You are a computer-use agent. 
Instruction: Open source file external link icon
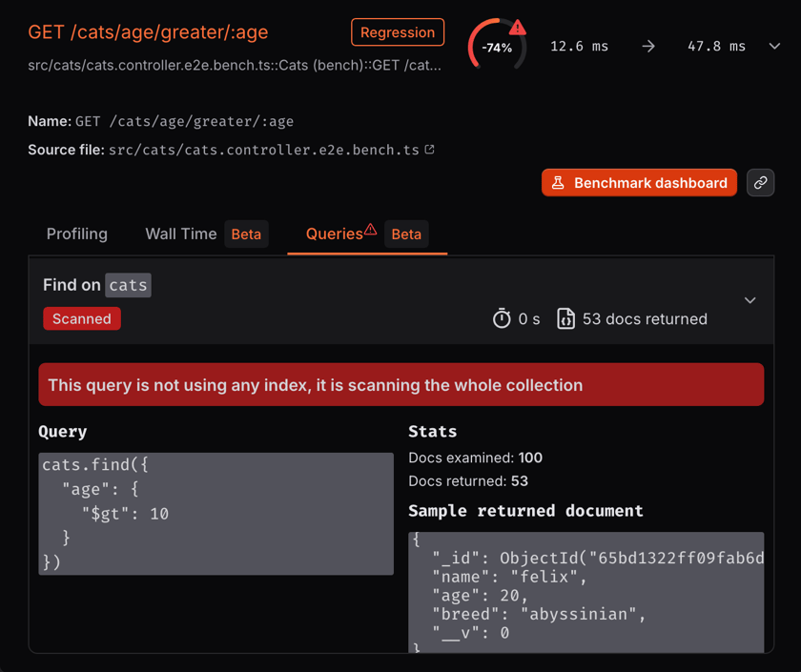[430, 150]
